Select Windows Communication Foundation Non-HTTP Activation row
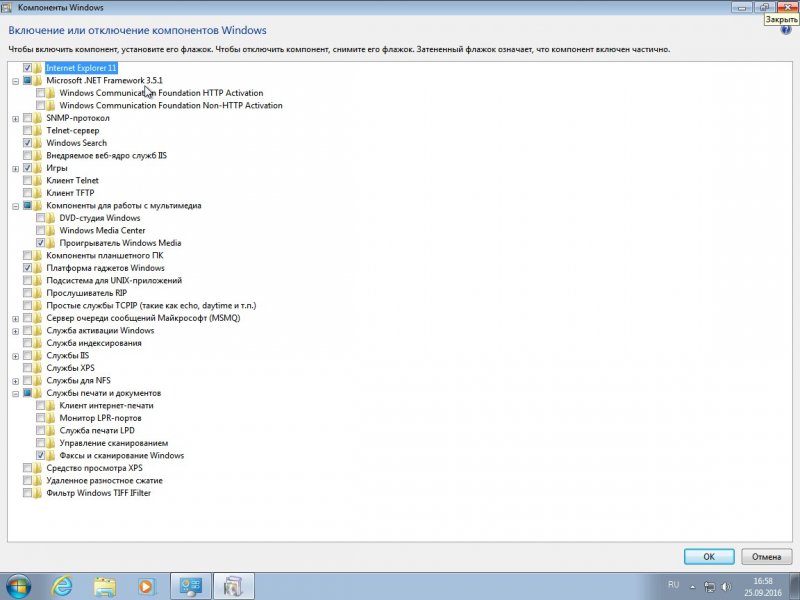This screenshot has width=800, height=600. click(x=171, y=106)
